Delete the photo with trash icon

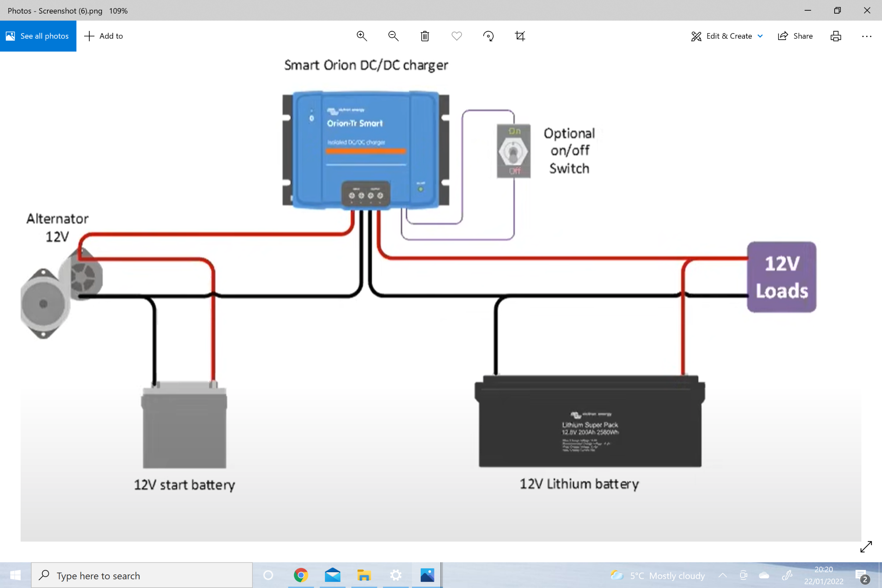click(424, 36)
